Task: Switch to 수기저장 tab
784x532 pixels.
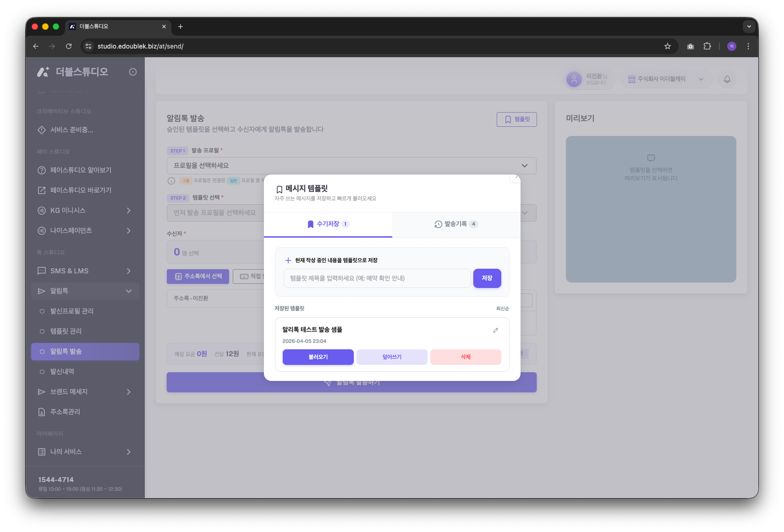Action: point(328,224)
